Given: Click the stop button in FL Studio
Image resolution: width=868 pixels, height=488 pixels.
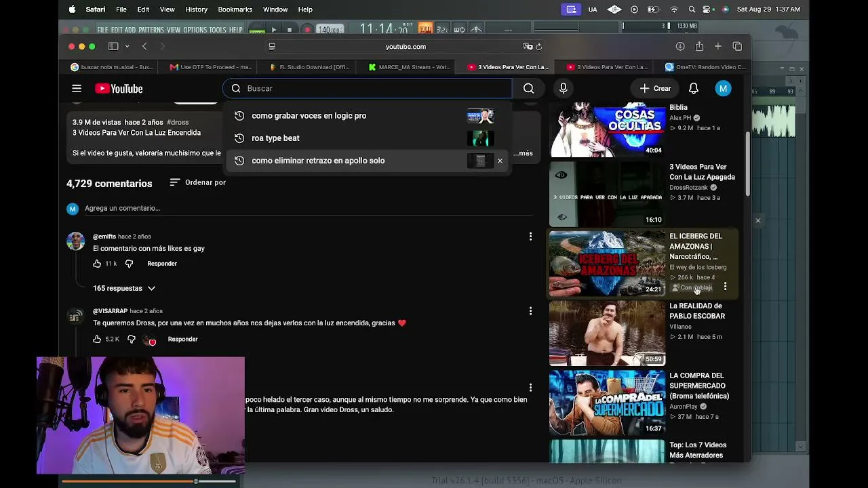Looking at the screenshot, I should 290,30.
